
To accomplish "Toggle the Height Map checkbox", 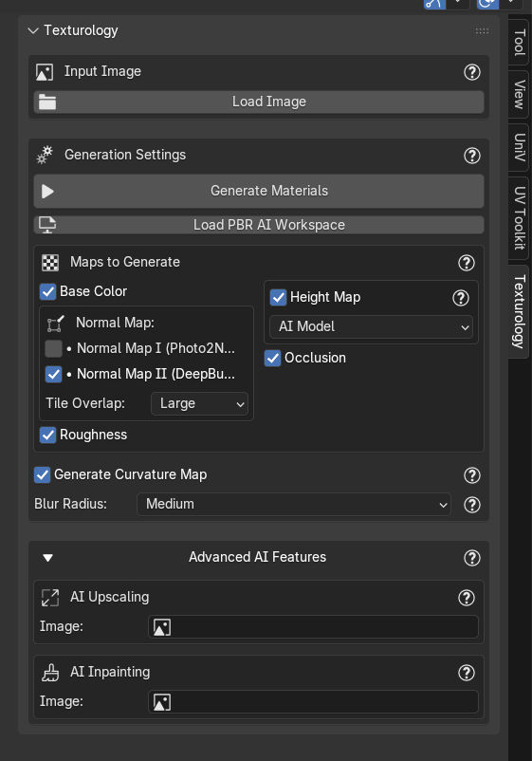I will (x=279, y=297).
